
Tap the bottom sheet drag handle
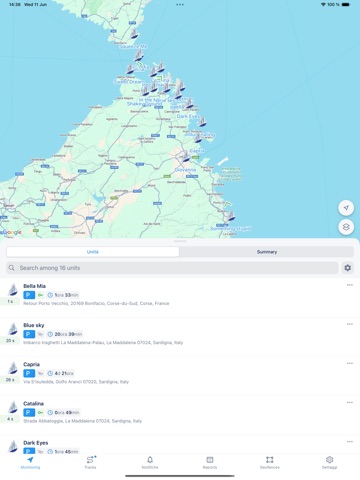[x=180, y=241]
